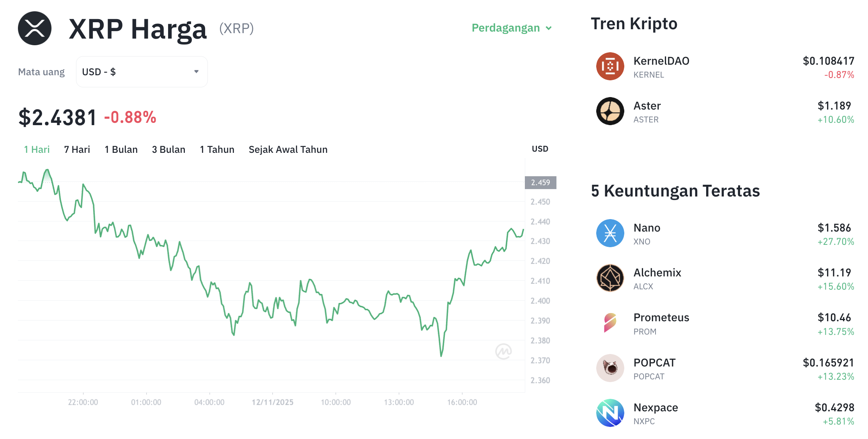Select the Nano (XNO) icon
868x439 pixels.
(609, 234)
